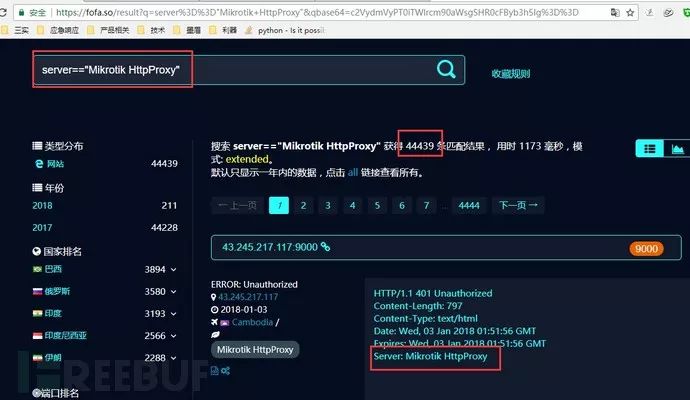690x400 pixels.
Task: Click 下一页 next page button
Action: click(x=518, y=206)
